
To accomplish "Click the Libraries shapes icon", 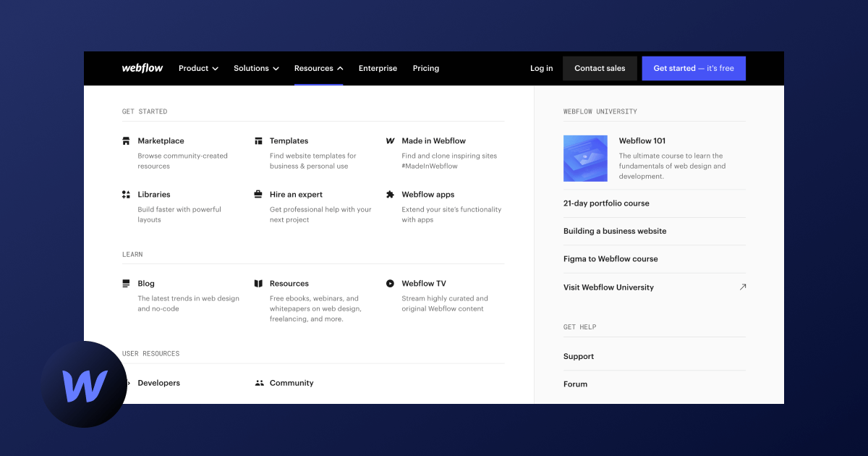I will tap(126, 195).
